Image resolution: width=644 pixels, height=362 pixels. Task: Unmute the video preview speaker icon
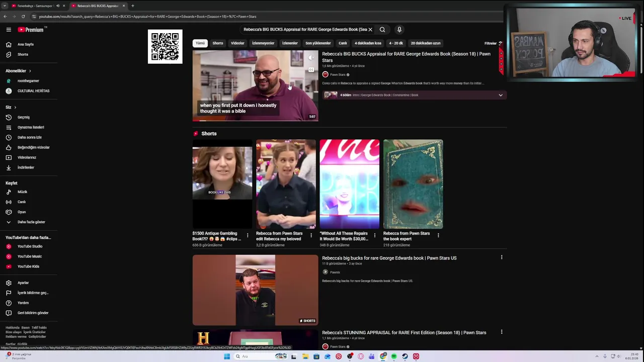(311, 58)
